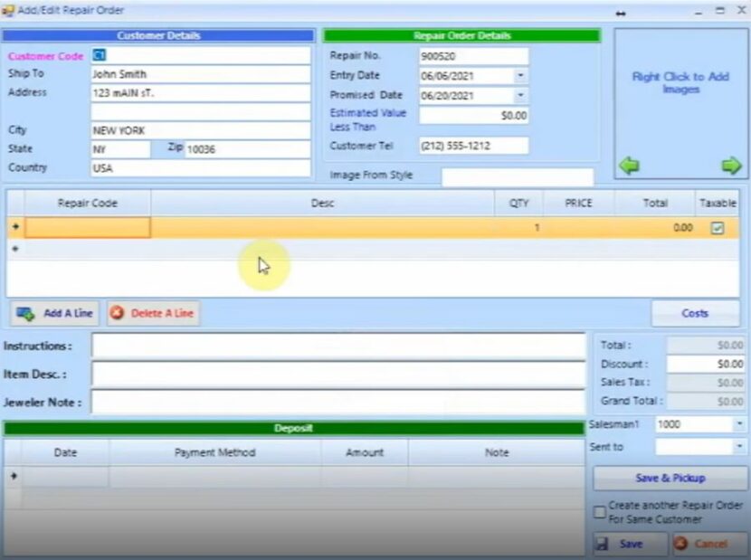Open the Entry Date dropdown
The width and height of the screenshot is (751, 560).
(522, 75)
